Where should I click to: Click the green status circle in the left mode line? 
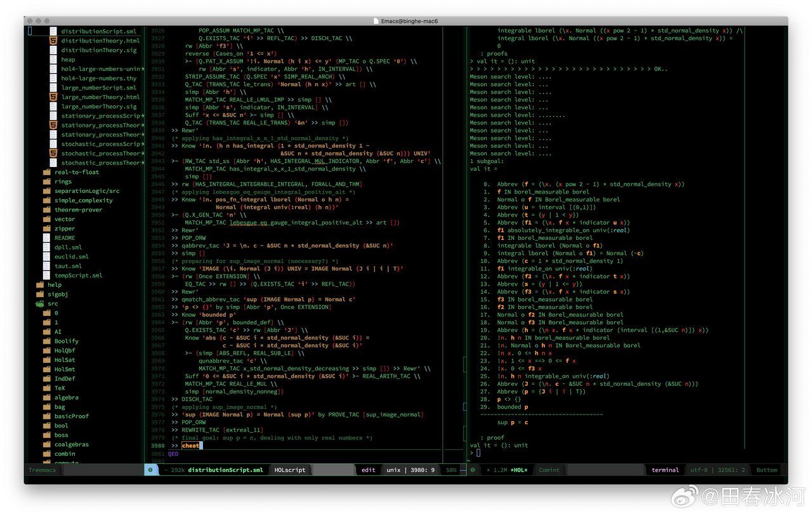coord(151,470)
